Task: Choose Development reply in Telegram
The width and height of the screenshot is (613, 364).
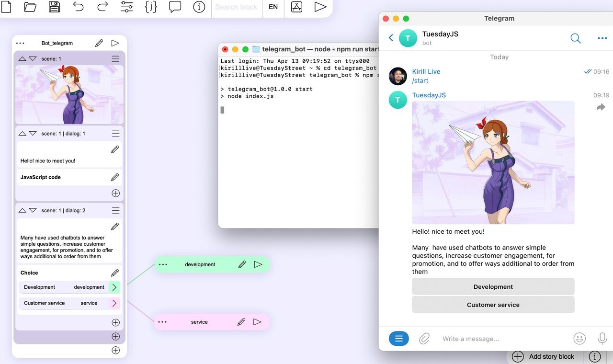Action: [493, 286]
